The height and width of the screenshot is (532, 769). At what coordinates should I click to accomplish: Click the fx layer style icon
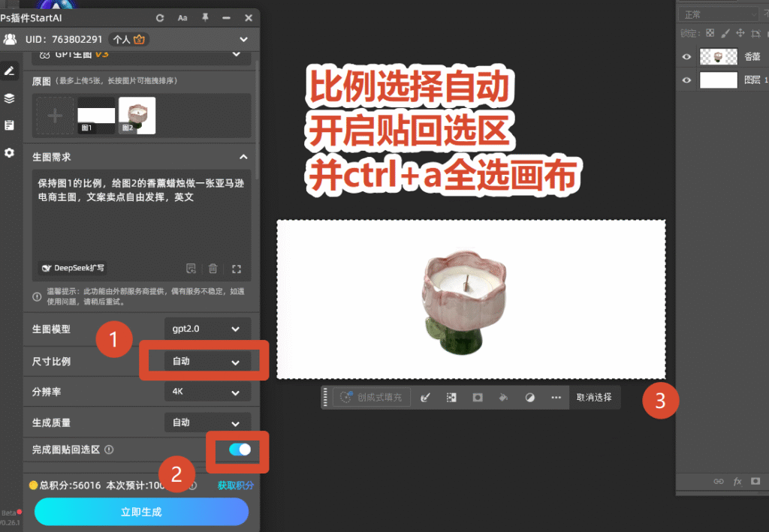click(737, 482)
